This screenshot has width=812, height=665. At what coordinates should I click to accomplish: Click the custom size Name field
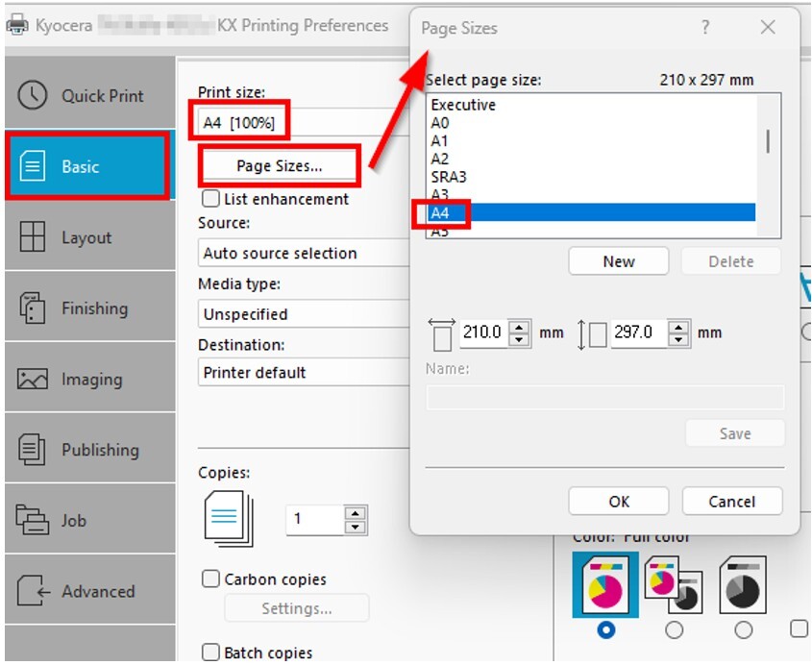(604, 397)
